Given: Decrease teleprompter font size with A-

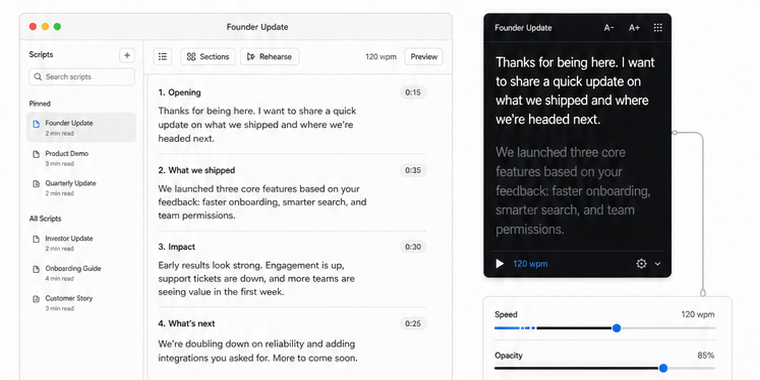Looking at the screenshot, I should [609, 28].
